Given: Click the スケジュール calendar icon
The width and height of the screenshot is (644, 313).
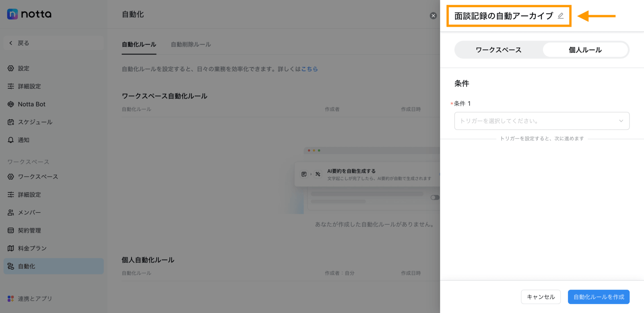Looking at the screenshot, I should [x=11, y=122].
